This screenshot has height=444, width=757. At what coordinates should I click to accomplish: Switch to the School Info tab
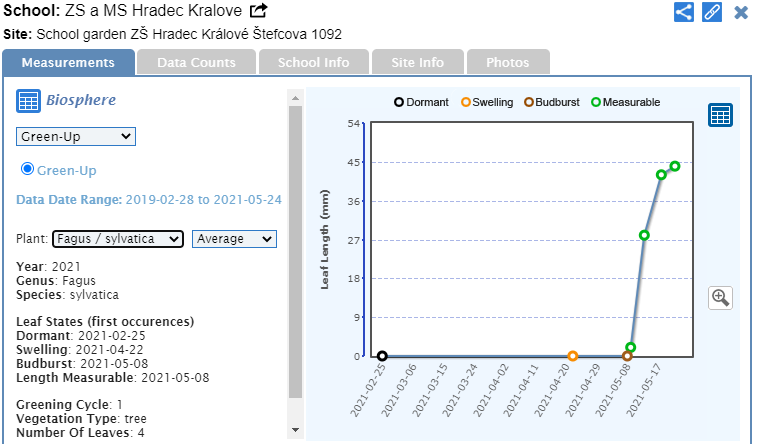click(313, 62)
